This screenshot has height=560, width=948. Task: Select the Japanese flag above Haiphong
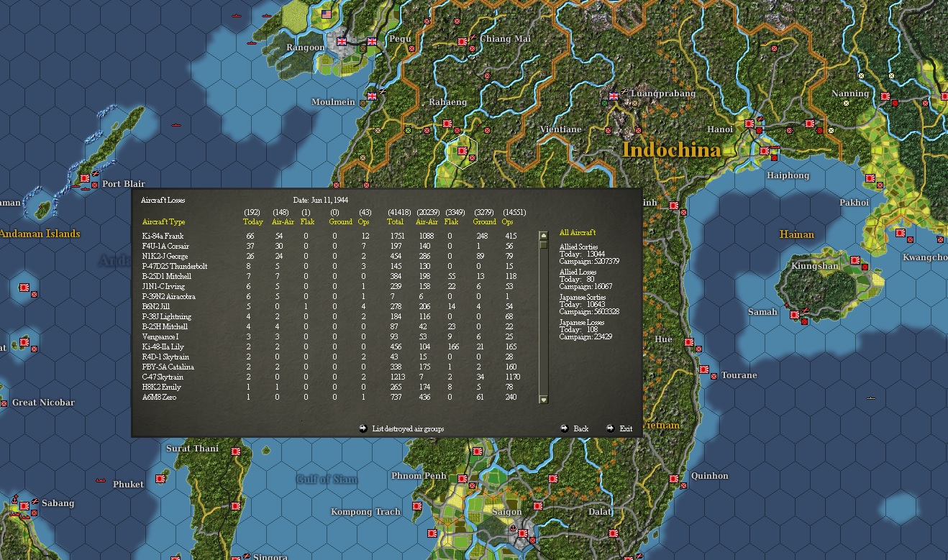pyautogui.click(x=765, y=150)
